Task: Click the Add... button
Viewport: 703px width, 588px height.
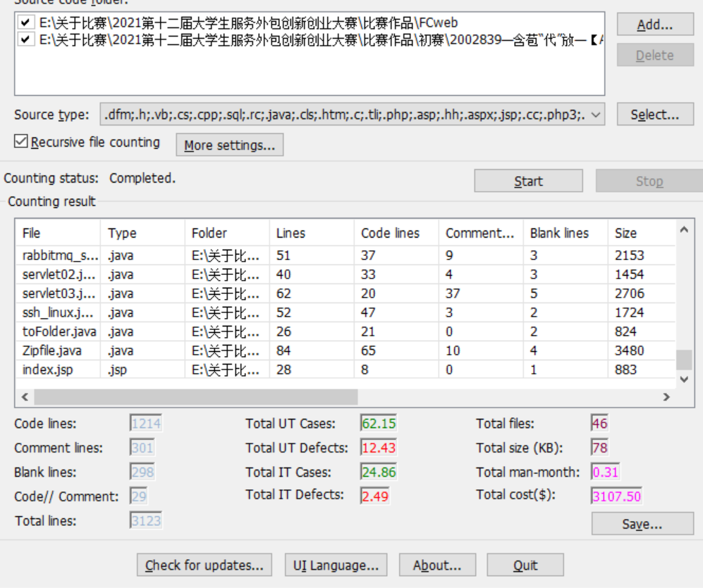Action: tap(655, 24)
